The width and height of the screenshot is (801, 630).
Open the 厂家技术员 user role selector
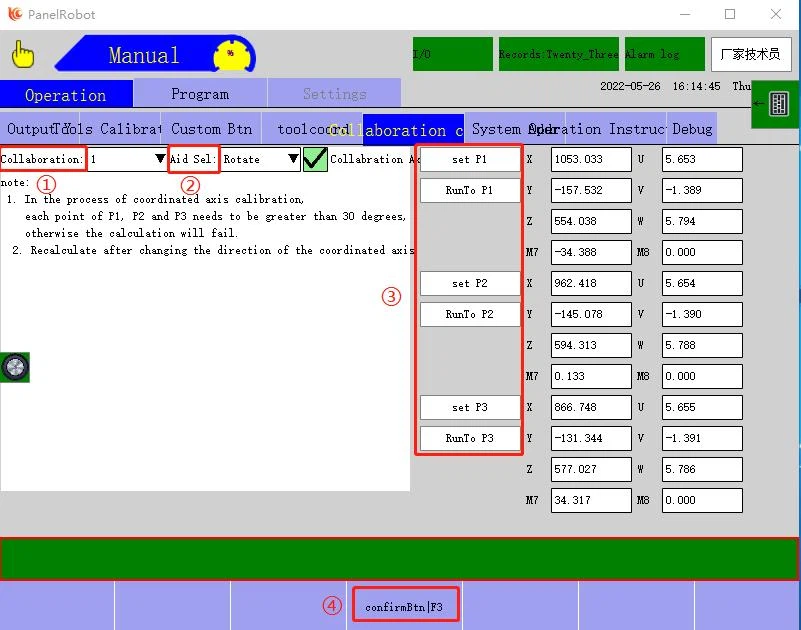click(x=750, y=54)
